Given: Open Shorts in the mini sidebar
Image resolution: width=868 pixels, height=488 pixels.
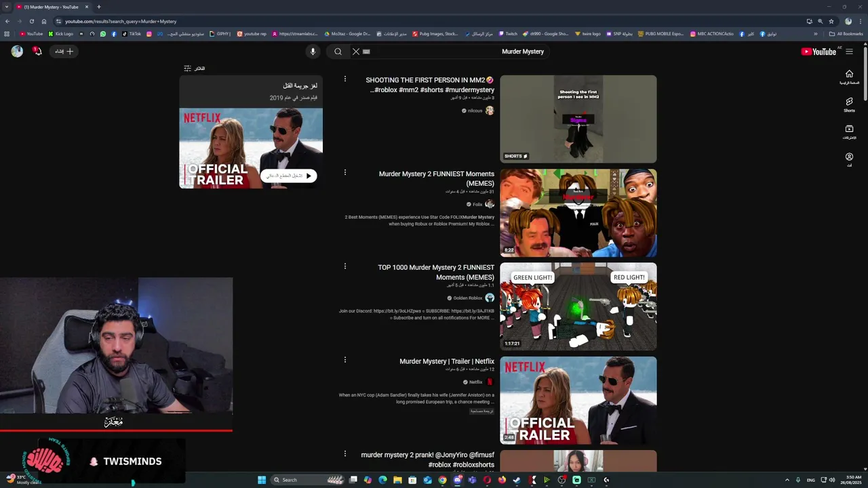Looking at the screenshot, I should click(849, 104).
